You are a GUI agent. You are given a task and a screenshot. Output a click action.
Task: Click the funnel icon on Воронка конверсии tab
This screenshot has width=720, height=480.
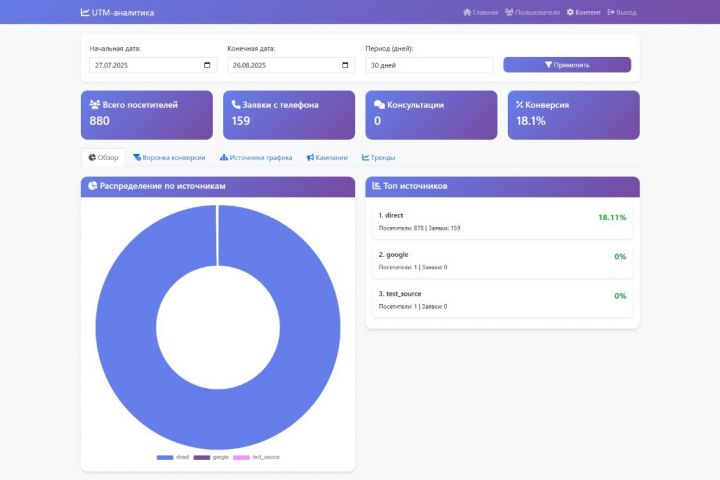coord(137,157)
